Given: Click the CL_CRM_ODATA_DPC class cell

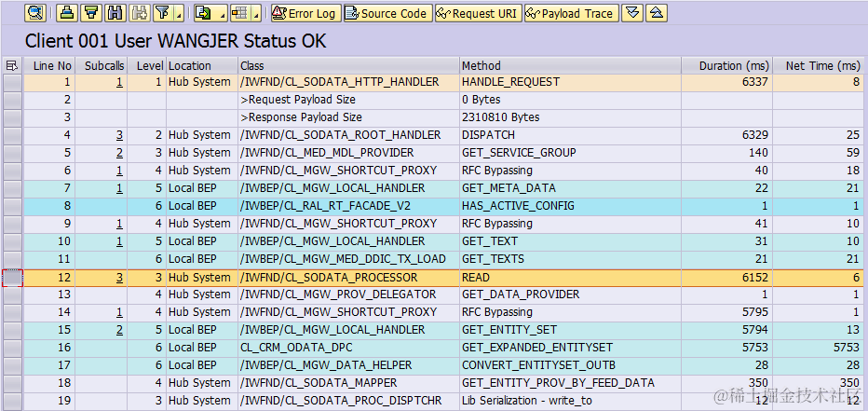Looking at the screenshot, I should (348, 348).
